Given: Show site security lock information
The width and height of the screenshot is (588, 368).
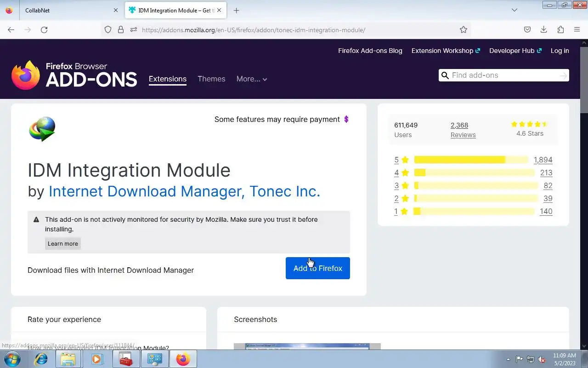Looking at the screenshot, I should 121,29.
